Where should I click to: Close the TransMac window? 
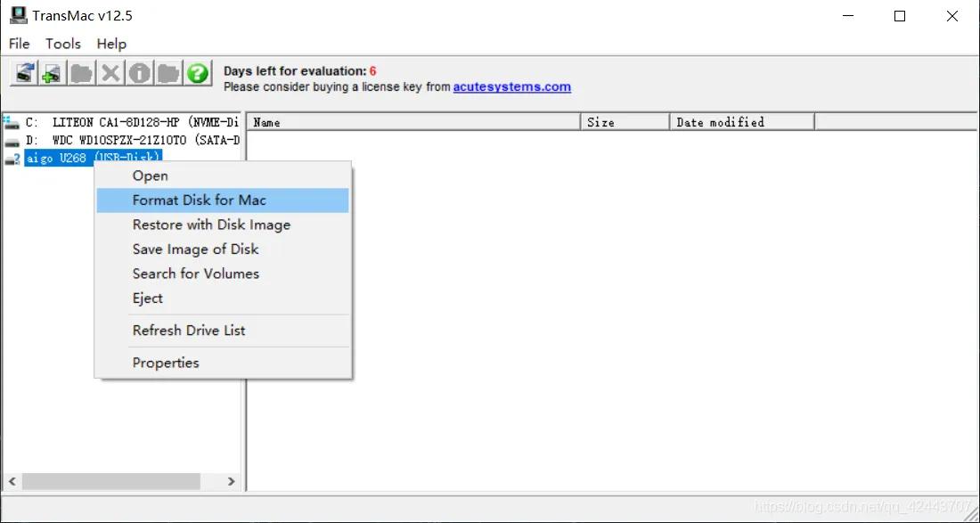pyautogui.click(x=951, y=16)
